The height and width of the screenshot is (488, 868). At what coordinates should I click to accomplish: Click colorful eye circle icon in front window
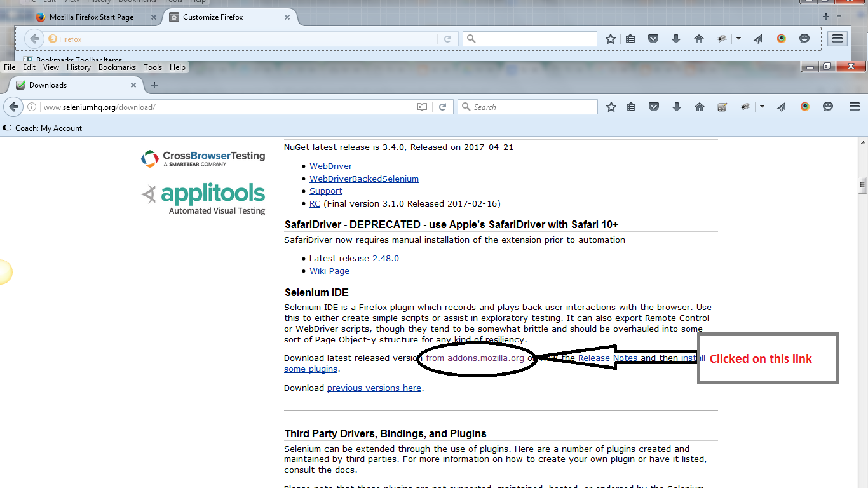[805, 107]
